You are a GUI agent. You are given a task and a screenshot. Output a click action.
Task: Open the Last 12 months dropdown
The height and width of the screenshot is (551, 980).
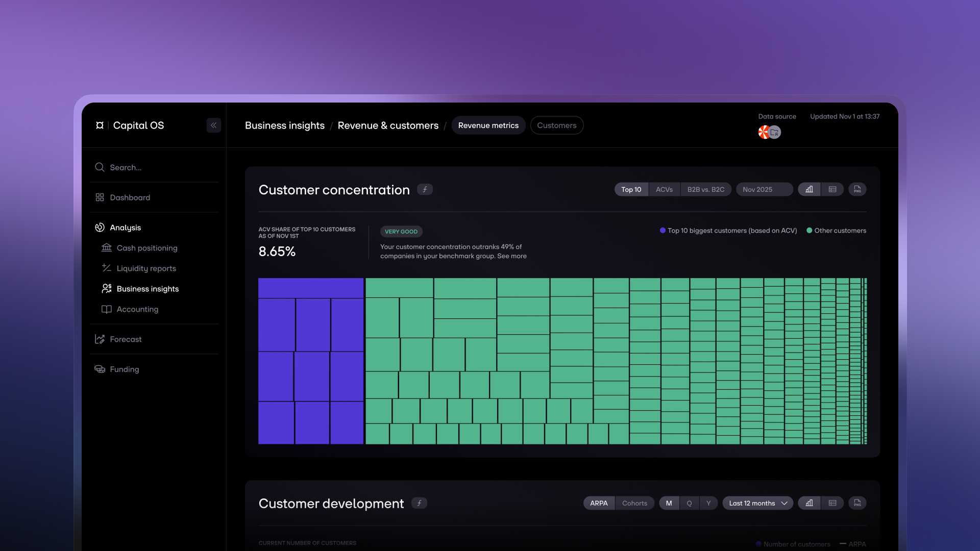click(757, 503)
